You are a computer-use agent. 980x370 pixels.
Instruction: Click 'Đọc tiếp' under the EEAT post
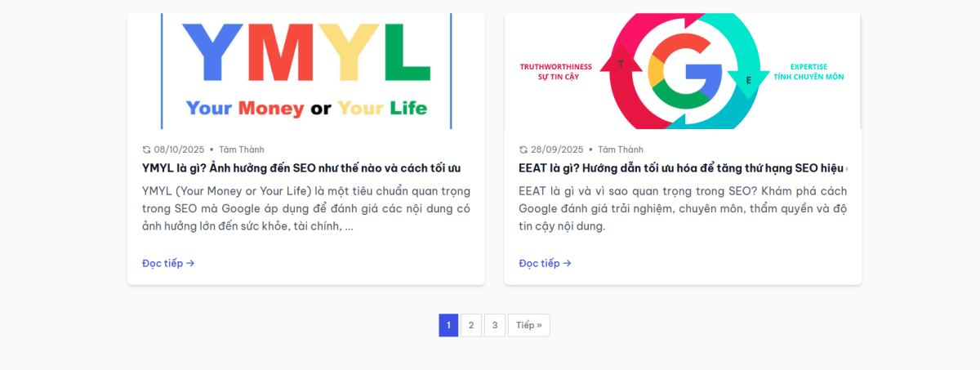[x=545, y=263]
